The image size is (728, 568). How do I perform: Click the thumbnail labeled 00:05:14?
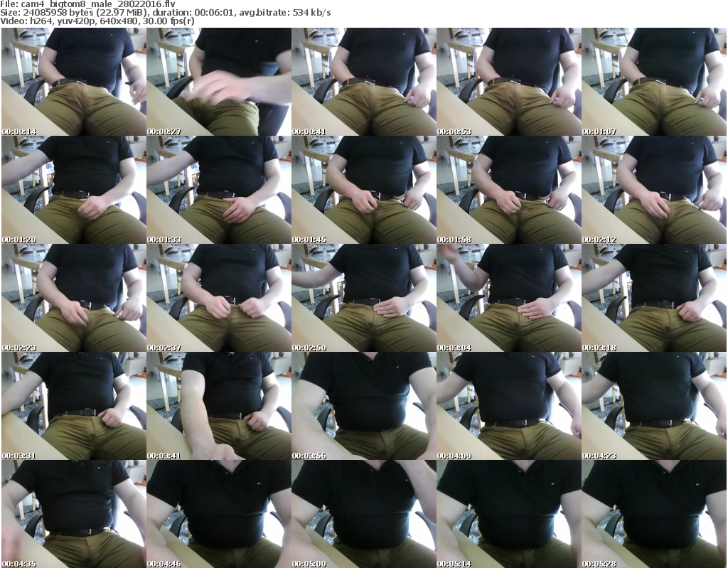(x=509, y=514)
